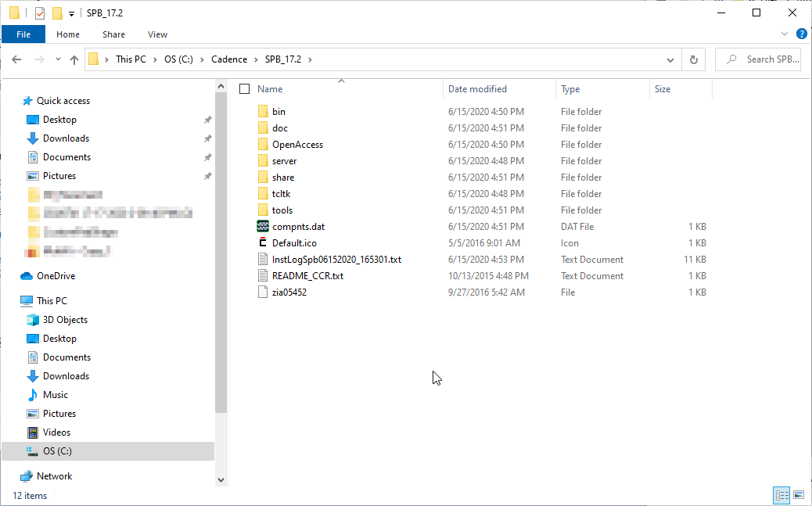Screen dimensions: 812x506
Task: Navigate up one folder level
Action: (74, 59)
